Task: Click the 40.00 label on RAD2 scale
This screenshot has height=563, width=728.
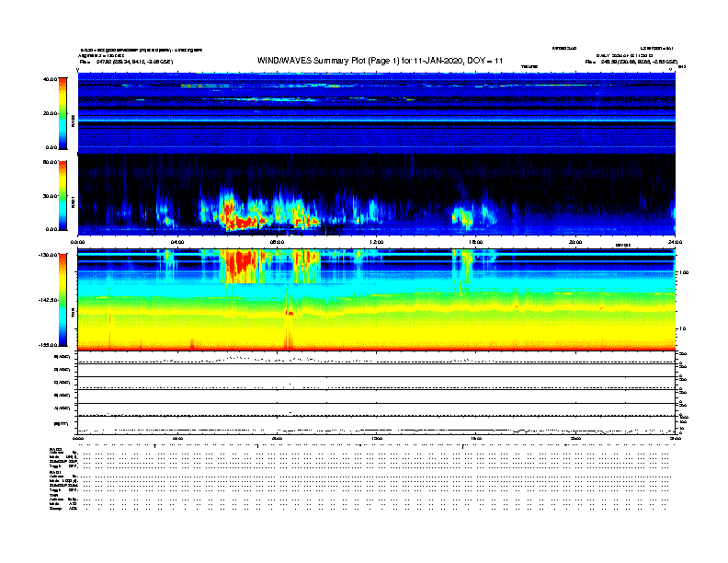Action: [x=50, y=79]
